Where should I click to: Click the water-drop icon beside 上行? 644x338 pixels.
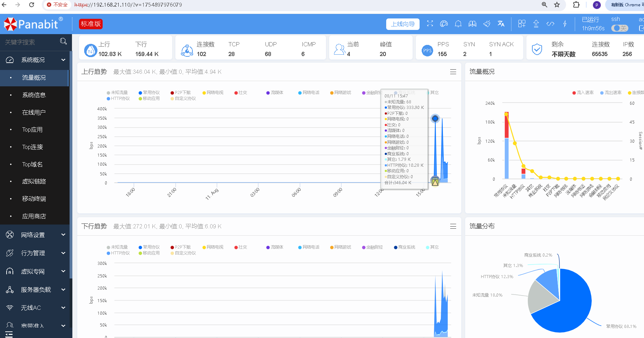point(90,50)
